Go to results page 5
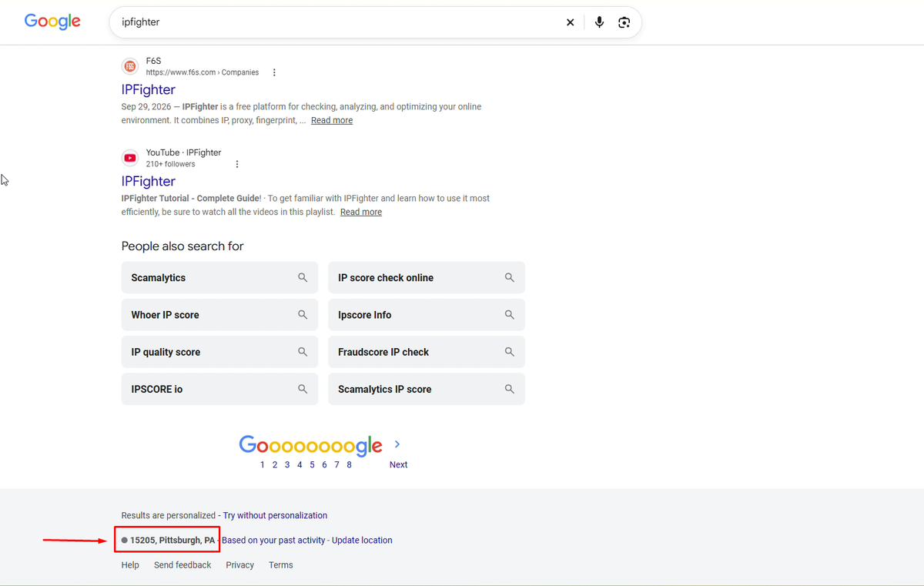The image size is (924, 586). tap(312, 464)
